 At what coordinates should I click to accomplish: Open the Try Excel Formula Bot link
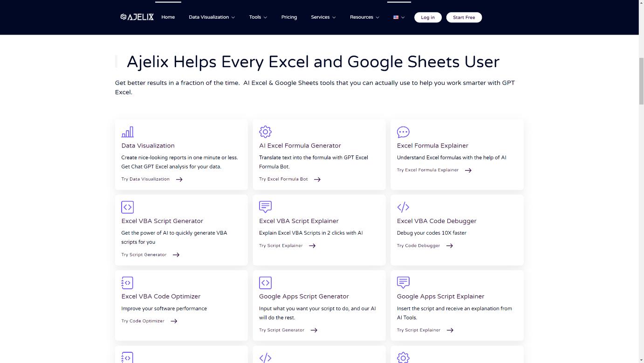tap(283, 179)
